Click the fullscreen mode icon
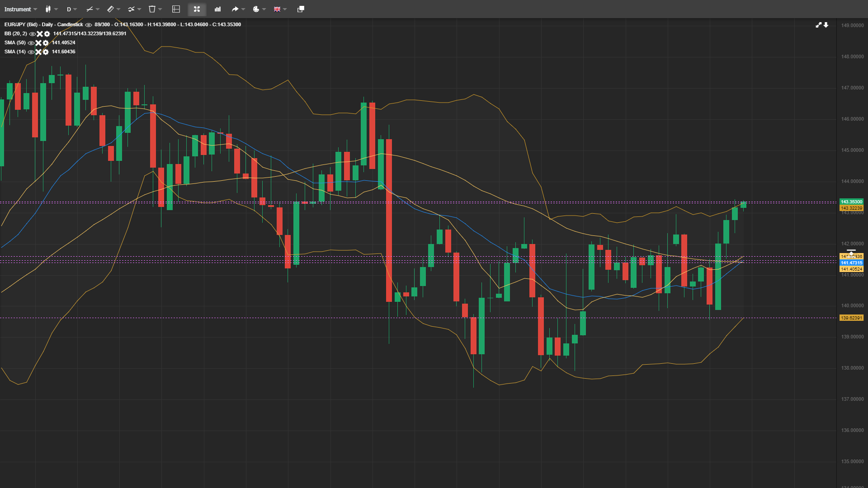Image resolution: width=868 pixels, height=488 pixels. (x=197, y=9)
